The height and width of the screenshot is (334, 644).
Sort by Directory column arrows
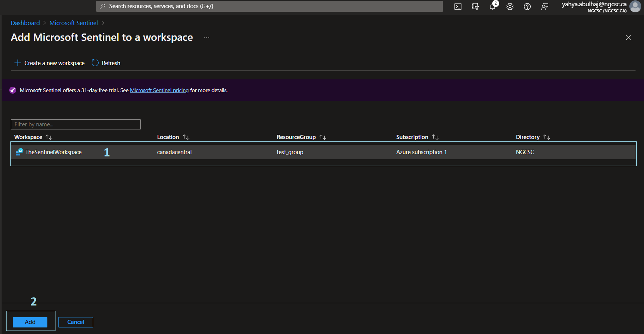coord(547,137)
